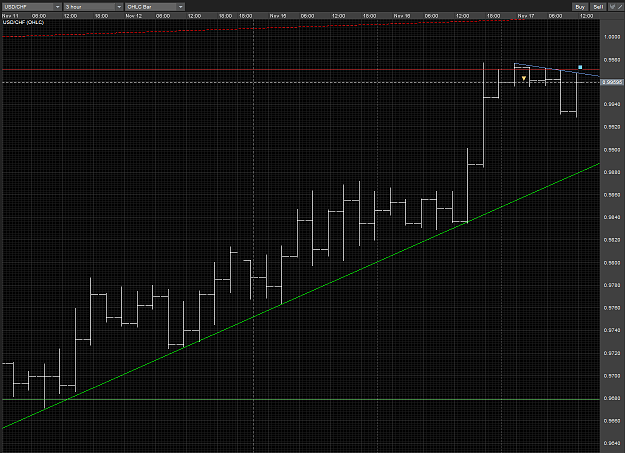Select the yellow sell order arrow marker

point(524,78)
